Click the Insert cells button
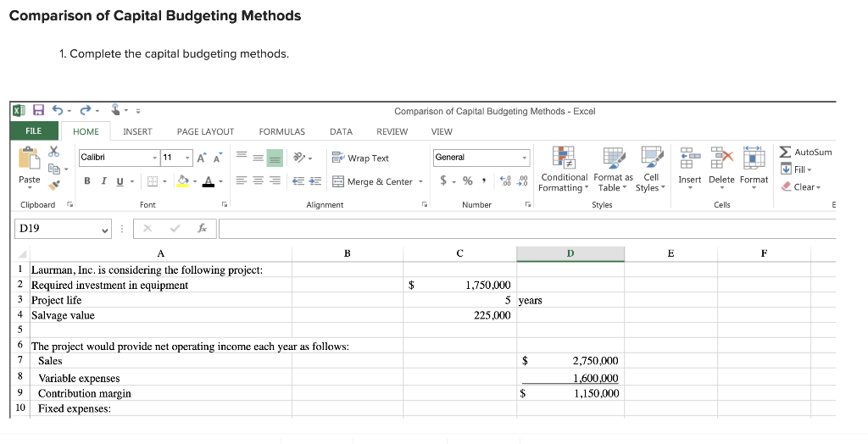Screen dimensions: 868x444 [689, 168]
